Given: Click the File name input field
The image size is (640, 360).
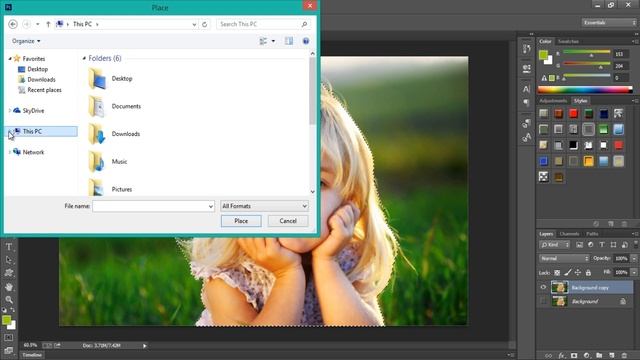Looking at the screenshot, I should coord(153,206).
